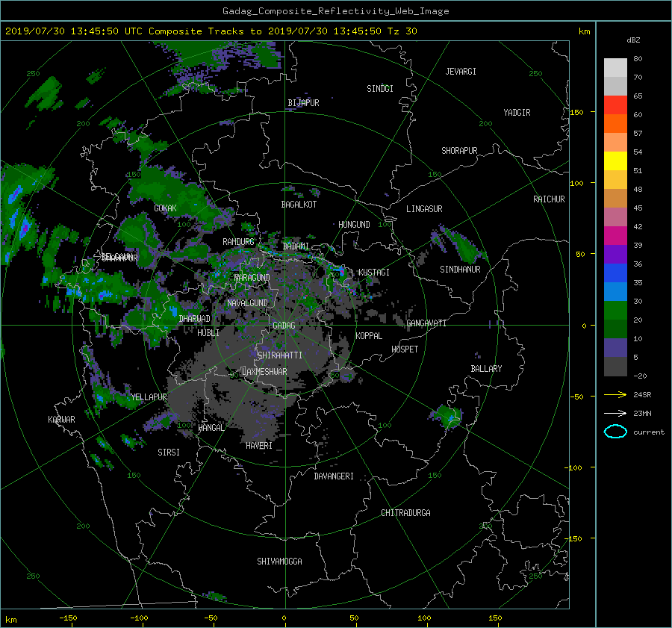Click the NARAGUND city label

(x=252, y=278)
